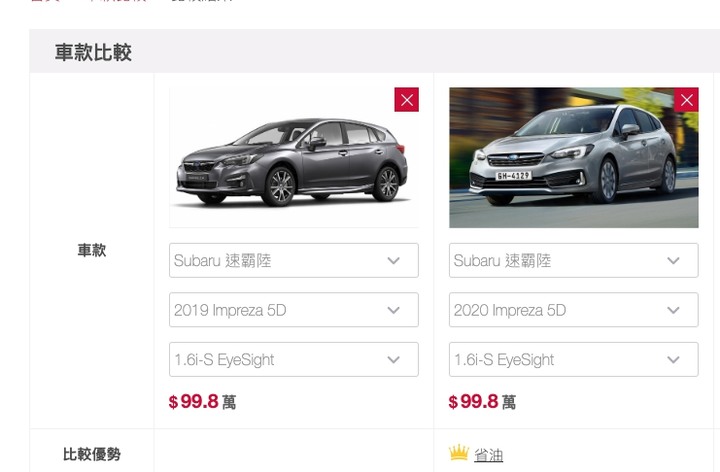Remove the 2019 Impreza 5D from comparison
The image size is (720, 472).
pos(406,100)
